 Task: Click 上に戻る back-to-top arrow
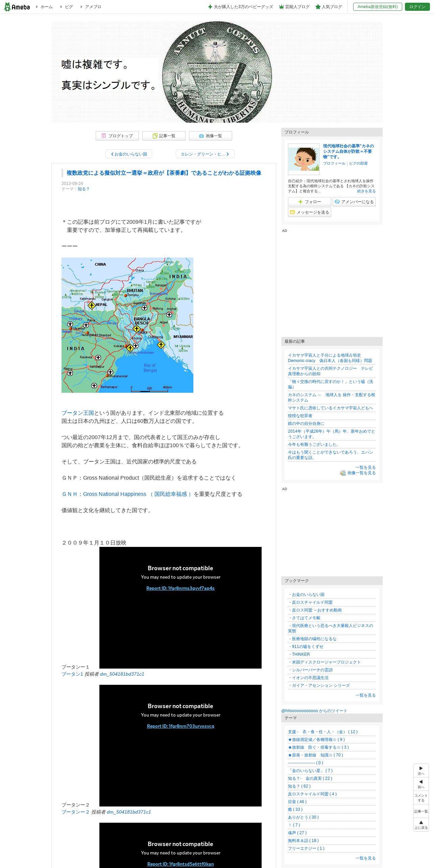click(421, 825)
